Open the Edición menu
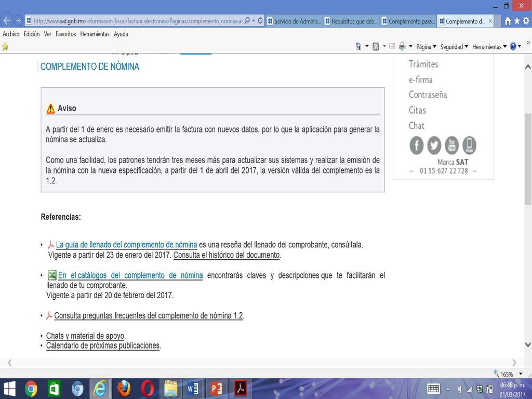Screen dimensions: 532x399 (32, 34)
